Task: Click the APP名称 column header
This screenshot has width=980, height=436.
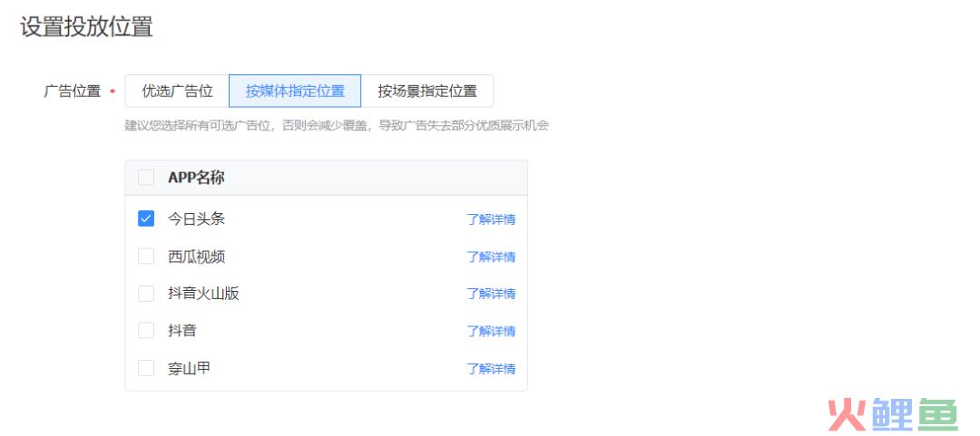Action: (196, 178)
